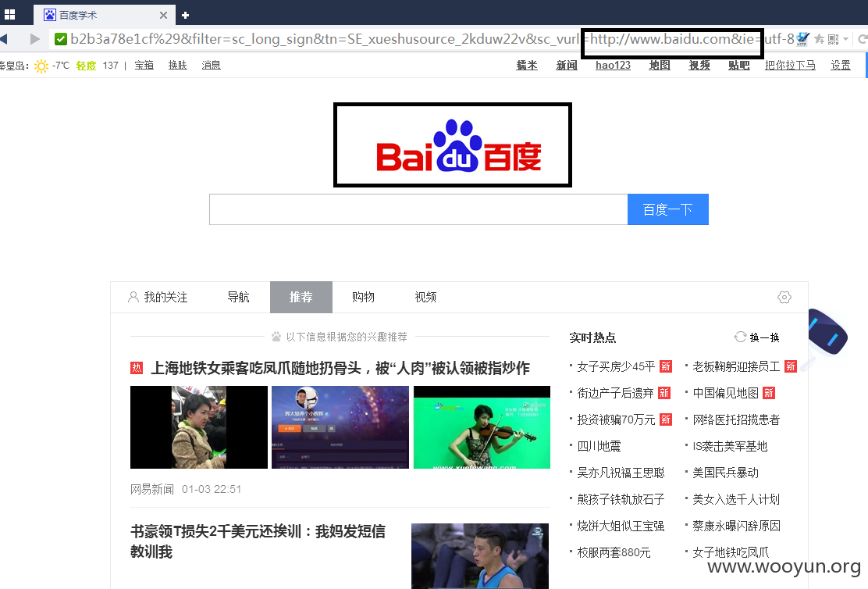
Task: Click the sunny weather icon
Action: [41, 66]
